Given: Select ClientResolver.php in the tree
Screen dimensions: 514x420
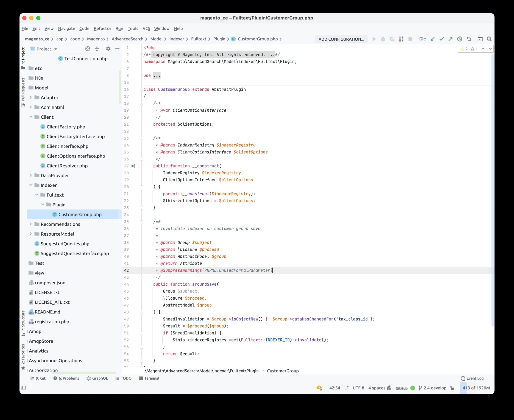Looking at the screenshot, I should coord(67,166).
